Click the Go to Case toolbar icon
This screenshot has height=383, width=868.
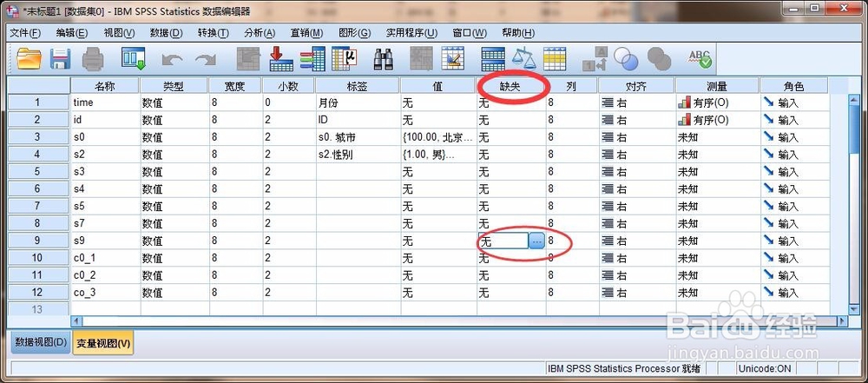248,59
